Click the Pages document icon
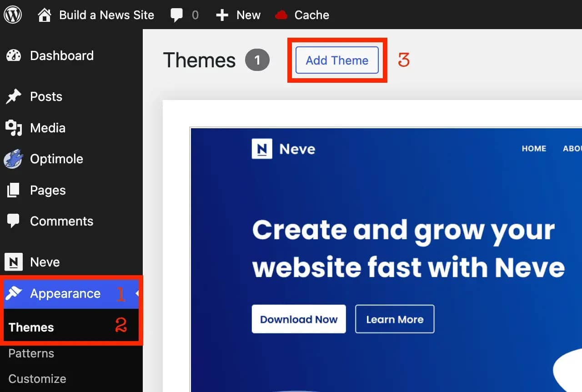Image resolution: width=582 pixels, height=392 pixels. 14,190
